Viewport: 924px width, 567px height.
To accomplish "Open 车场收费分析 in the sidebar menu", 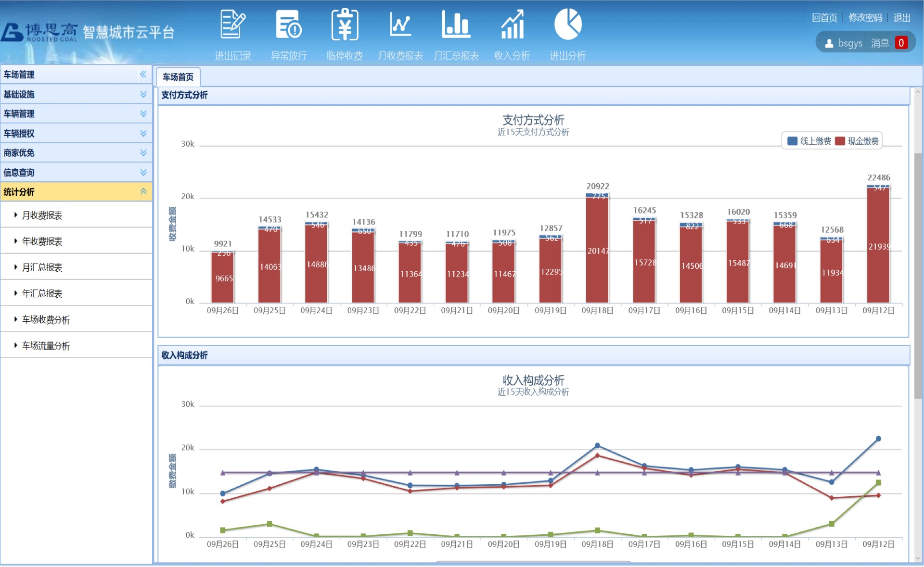I will pos(46,320).
